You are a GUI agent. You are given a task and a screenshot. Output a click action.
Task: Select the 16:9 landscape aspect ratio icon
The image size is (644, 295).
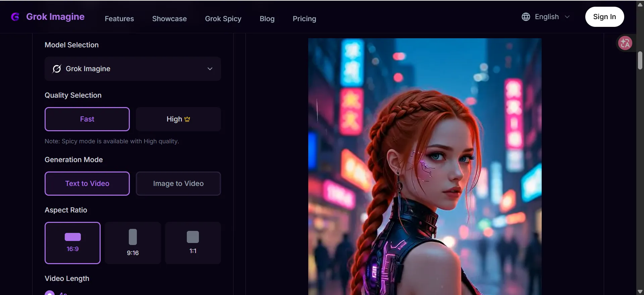(x=72, y=237)
